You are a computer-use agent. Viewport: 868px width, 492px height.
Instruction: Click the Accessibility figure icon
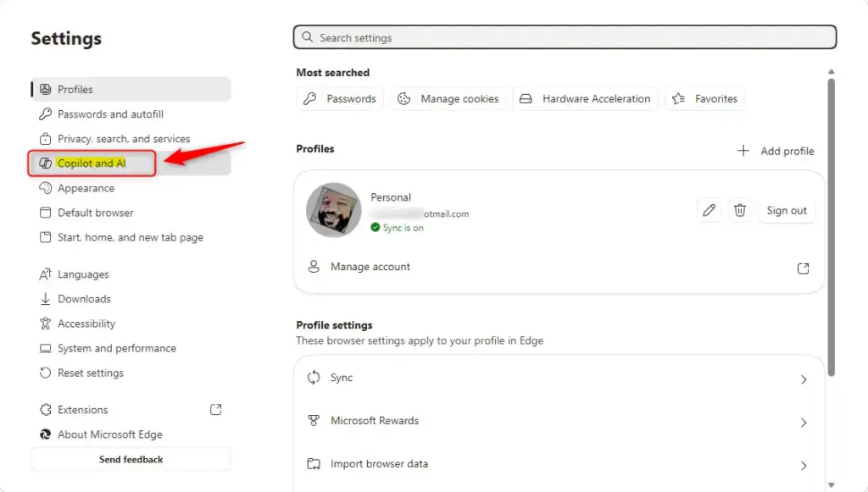tap(46, 323)
